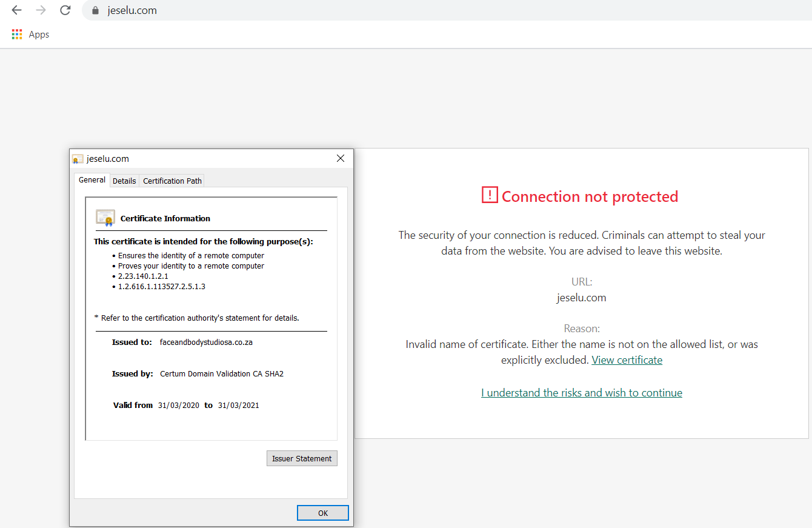Close the jeselu.com certificate dialog
This screenshot has width=812, height=528.
coord(340,159)
